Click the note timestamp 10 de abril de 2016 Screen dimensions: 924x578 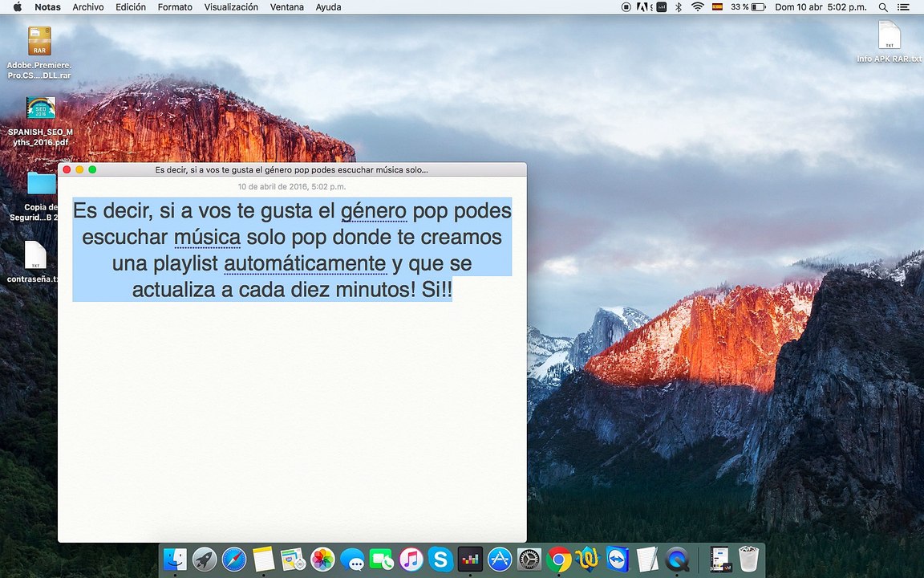pyautogui.click(x=292, y=186)
